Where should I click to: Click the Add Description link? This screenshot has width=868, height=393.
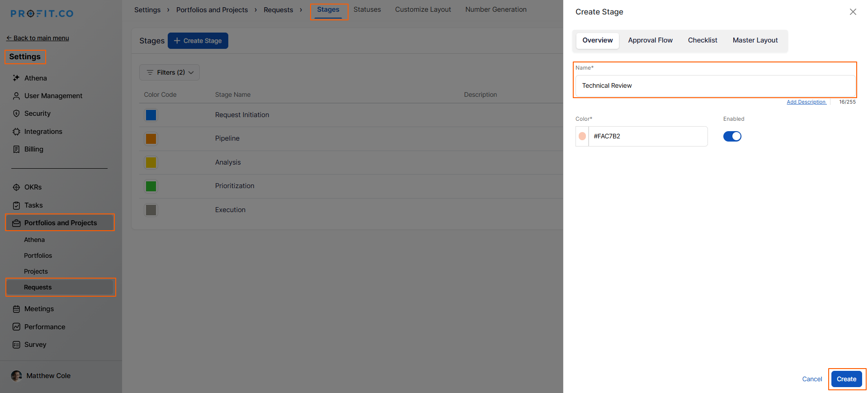806,102
